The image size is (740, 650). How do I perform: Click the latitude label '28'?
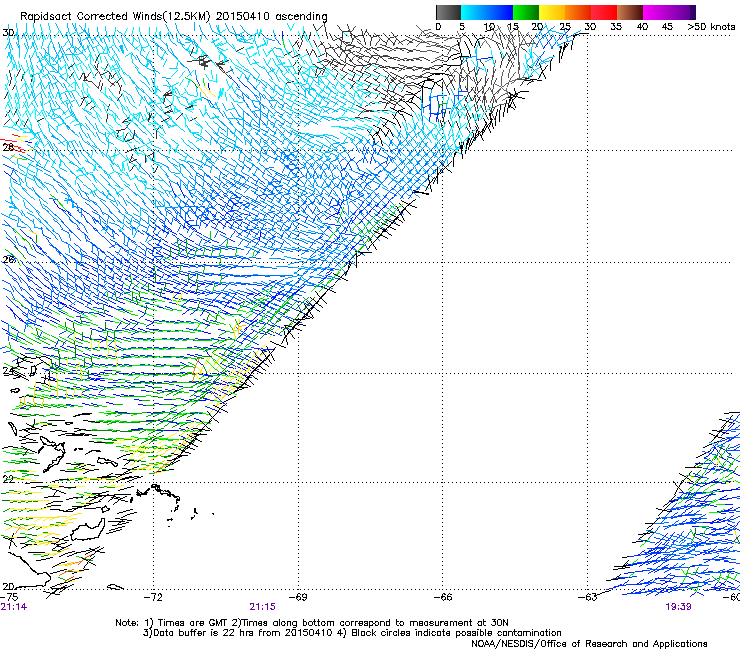tap(8, 147)
